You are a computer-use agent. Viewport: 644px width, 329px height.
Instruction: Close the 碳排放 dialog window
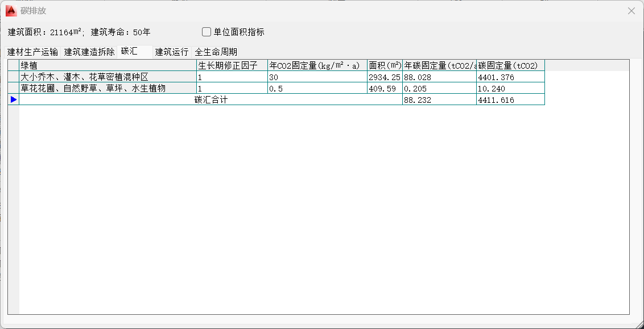(x=631, y=11)
